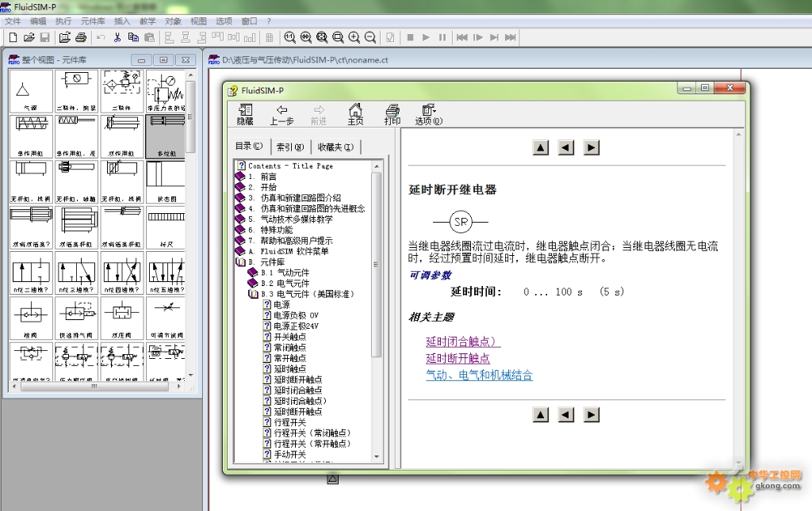
Task: Click the 打印 print icon in help window
Action: (392, 114)
